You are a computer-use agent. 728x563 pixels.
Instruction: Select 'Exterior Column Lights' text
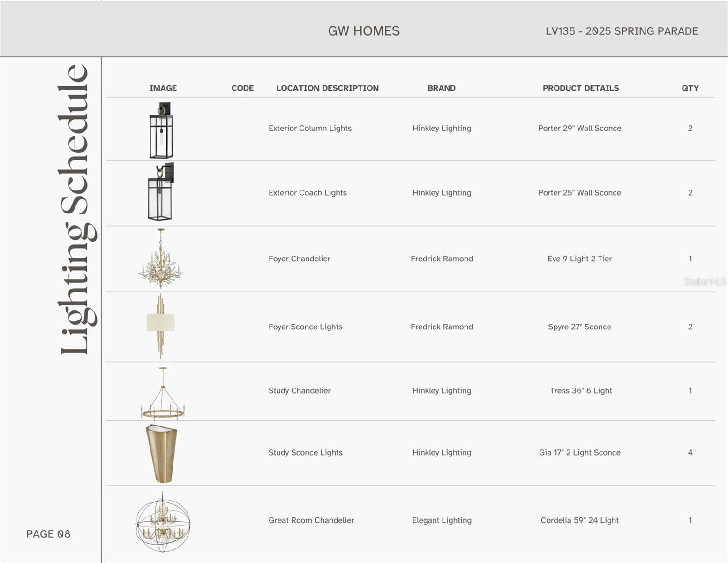click(x=310, y=128)
